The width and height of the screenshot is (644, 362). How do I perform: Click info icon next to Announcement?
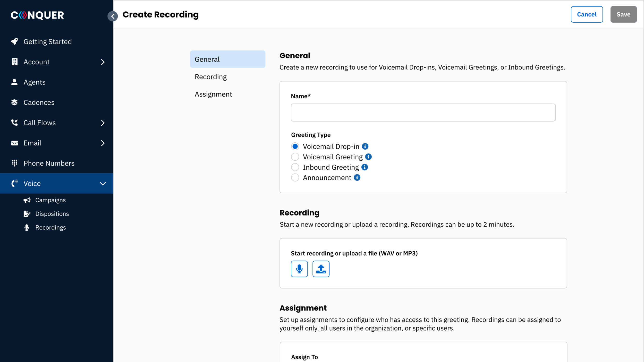[x=357, y=177]
